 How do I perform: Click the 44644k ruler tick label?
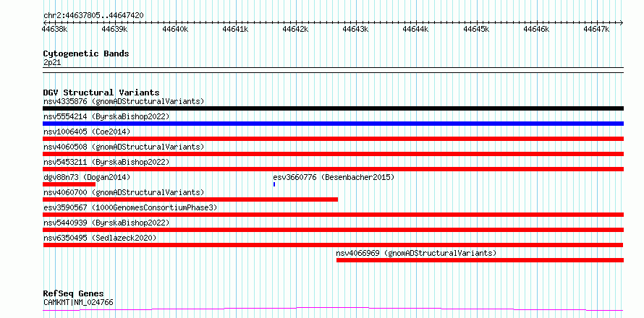pyautogui.click(x=416, y=29)
